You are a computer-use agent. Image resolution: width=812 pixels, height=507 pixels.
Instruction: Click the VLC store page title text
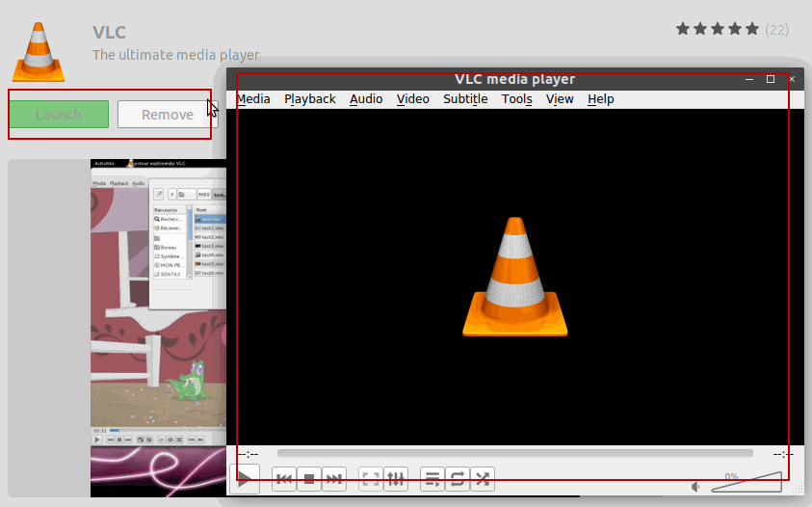pos(109,32)
